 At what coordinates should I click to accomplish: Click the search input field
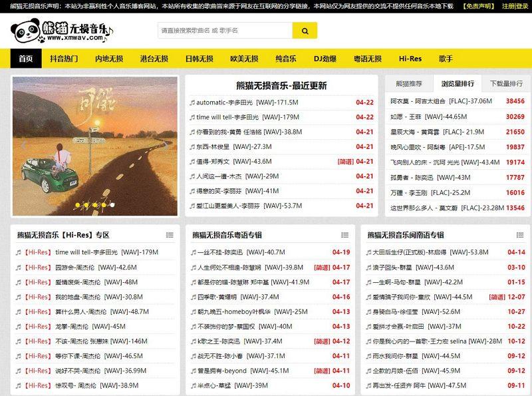[x=225, y=31]
